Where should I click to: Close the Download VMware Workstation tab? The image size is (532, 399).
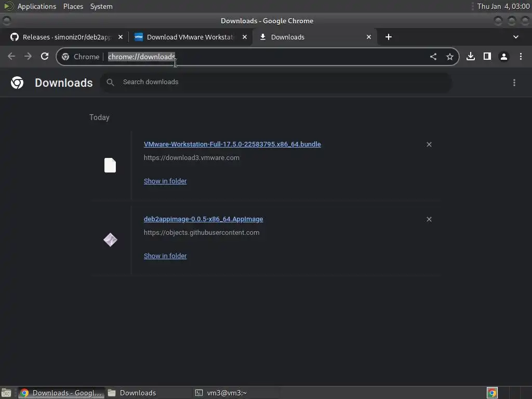point(245,37)
